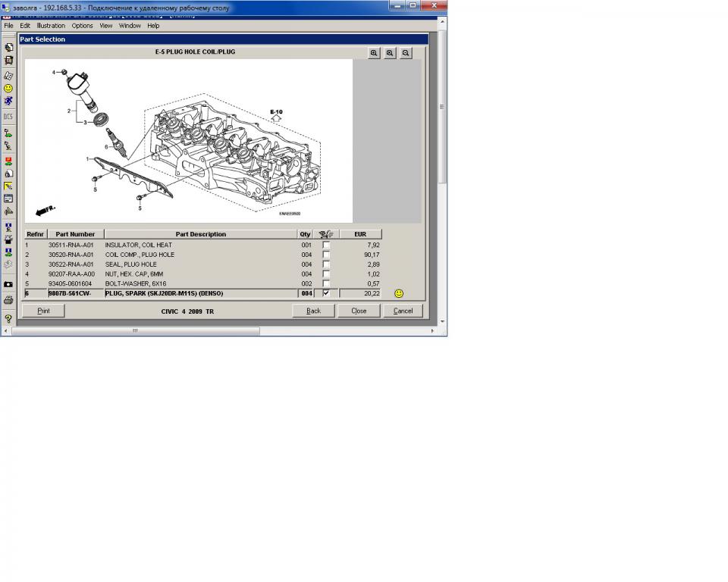This screenshot has height=582, width=728.
Task: Click the blue running figure sidebar icon
Action: pos(8,101)
